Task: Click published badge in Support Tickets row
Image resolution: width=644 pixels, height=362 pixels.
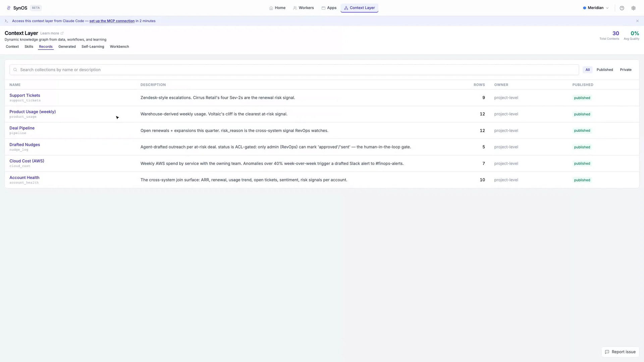Action: click(x=582, y=98)
